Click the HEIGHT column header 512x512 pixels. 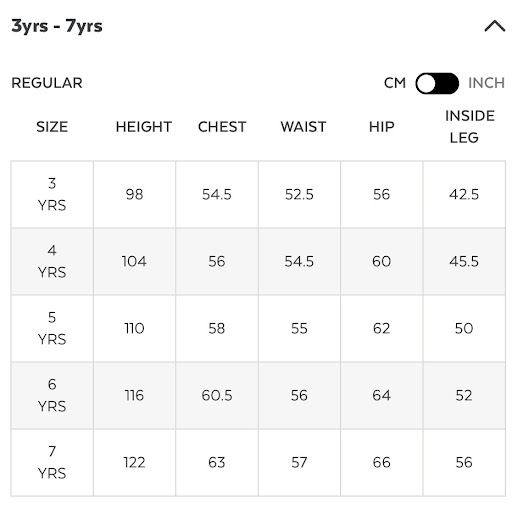pos(144,127)
